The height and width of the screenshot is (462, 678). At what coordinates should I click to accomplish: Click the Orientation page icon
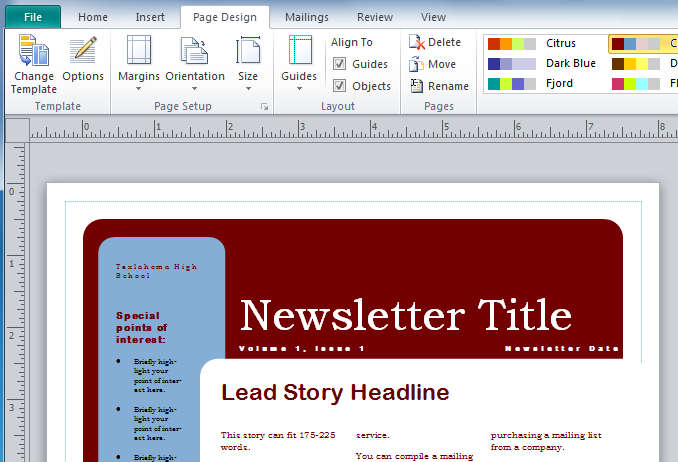pos(194,50)
